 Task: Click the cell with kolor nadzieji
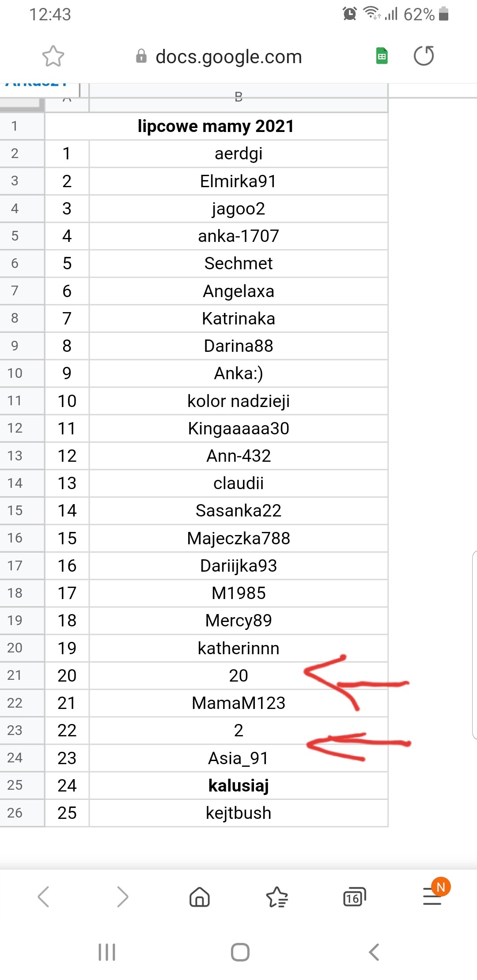pyautogui.click(x=238, y=401)
